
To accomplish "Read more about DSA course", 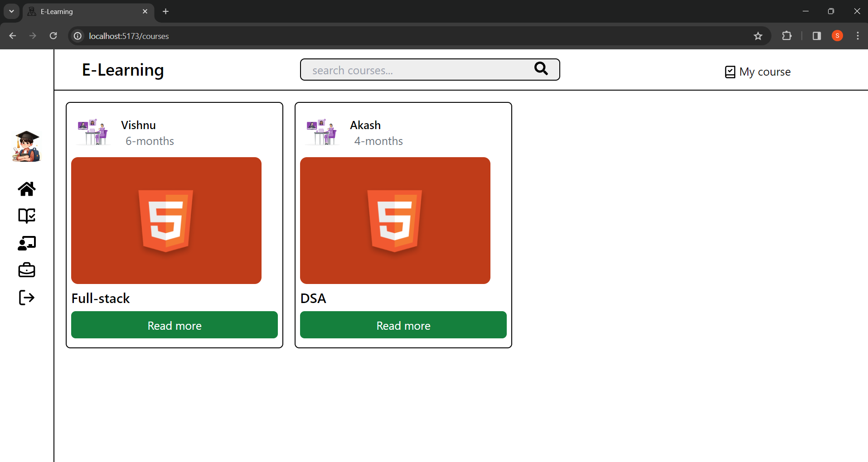I will (403, 325).
